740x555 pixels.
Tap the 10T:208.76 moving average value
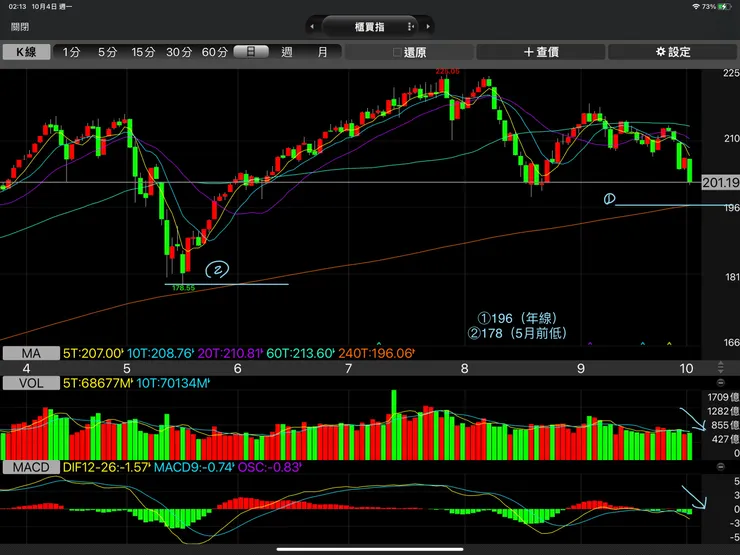tap(160, 353)
